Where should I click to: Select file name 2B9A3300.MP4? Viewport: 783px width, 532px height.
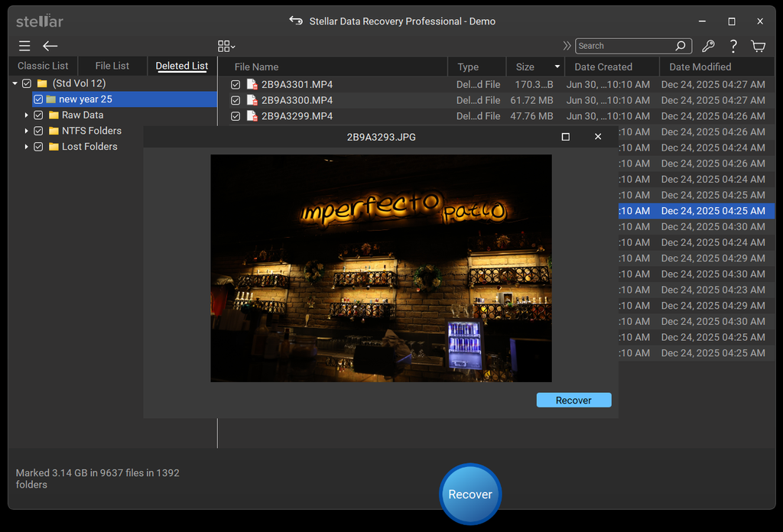click(297, 100)
